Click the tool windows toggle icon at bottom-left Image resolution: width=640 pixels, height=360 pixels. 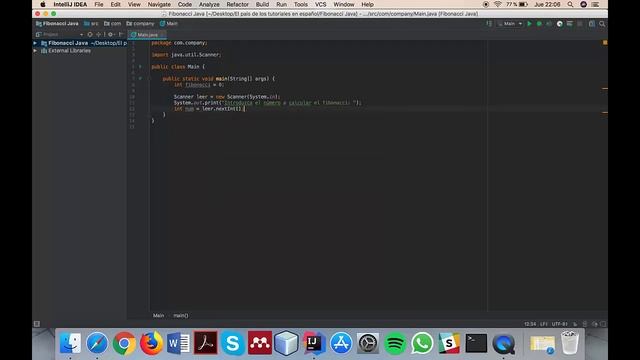pyautogui.click(x=37, y=324)
